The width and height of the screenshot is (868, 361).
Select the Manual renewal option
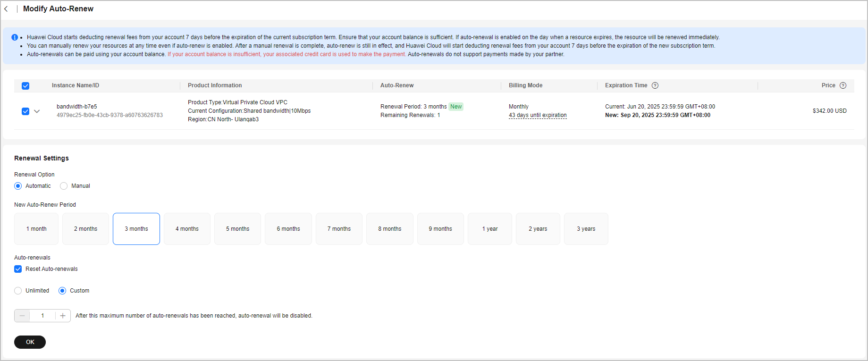click(64, 186)
